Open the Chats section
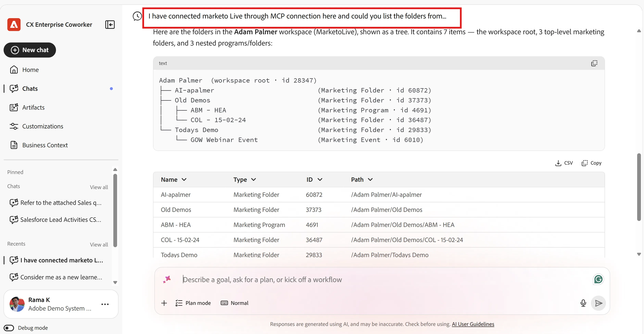Screen dimensions: 644x334 24,89
